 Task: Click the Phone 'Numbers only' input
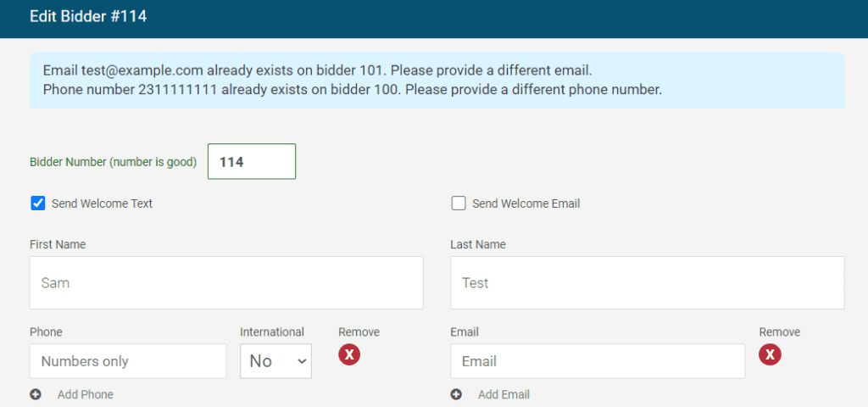(x=127, y=361)
